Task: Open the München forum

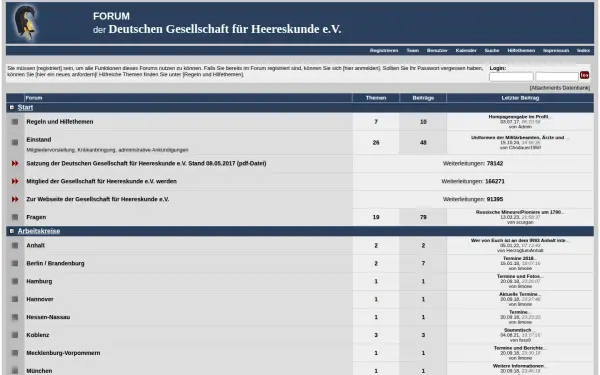Action: (39, 371)
